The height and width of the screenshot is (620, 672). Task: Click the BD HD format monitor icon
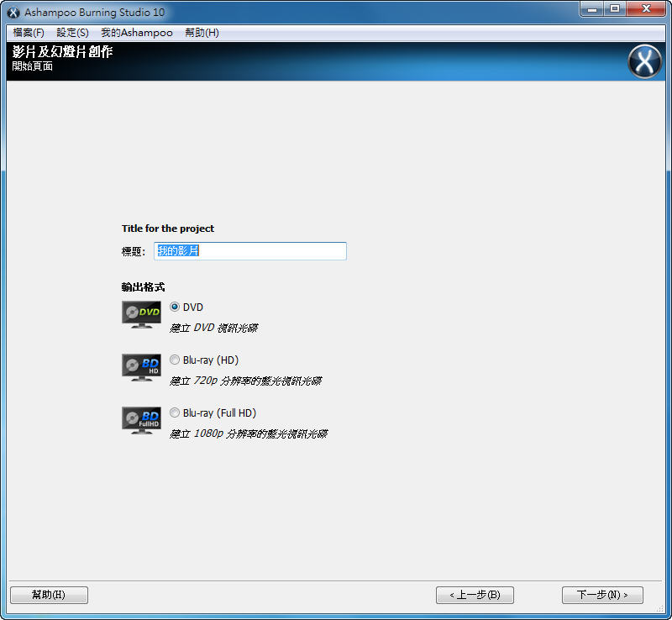pyautogui.click(x=141, y=367)
